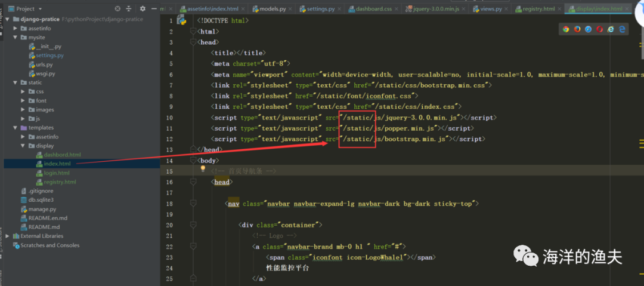The image size is (644, 286).
Task: Close the dashboard.css tab
Action: pyautogui.click(x=397, y=8)
